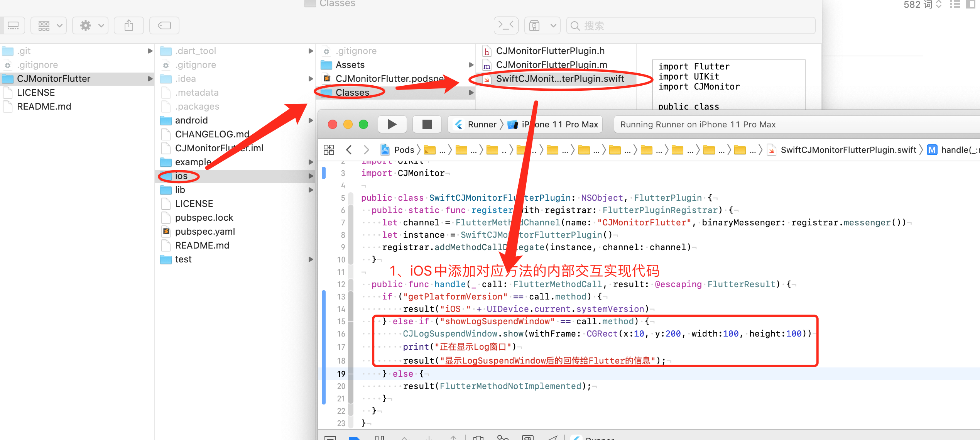Image resolution: width=980 pixels, height=440 pixels.
Task: Choose the iPhone 11 Pro Max destination
Action: [553, 124]
